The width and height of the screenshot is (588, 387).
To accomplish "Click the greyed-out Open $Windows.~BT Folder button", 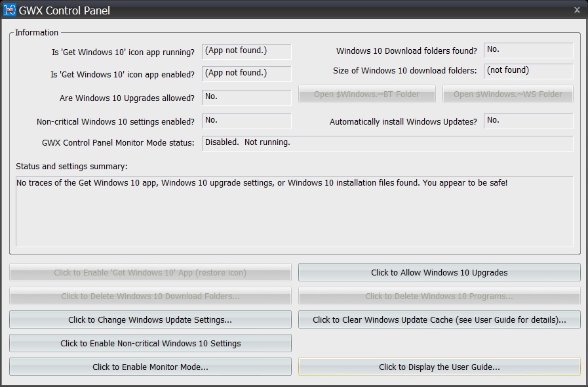I will [x=367, y=94].
